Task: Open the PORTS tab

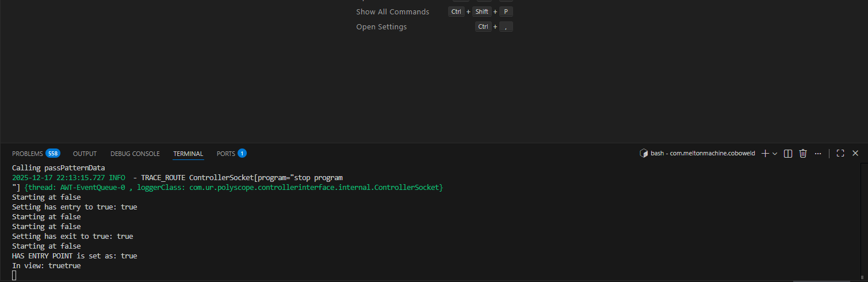Action: tap(225, 154)
